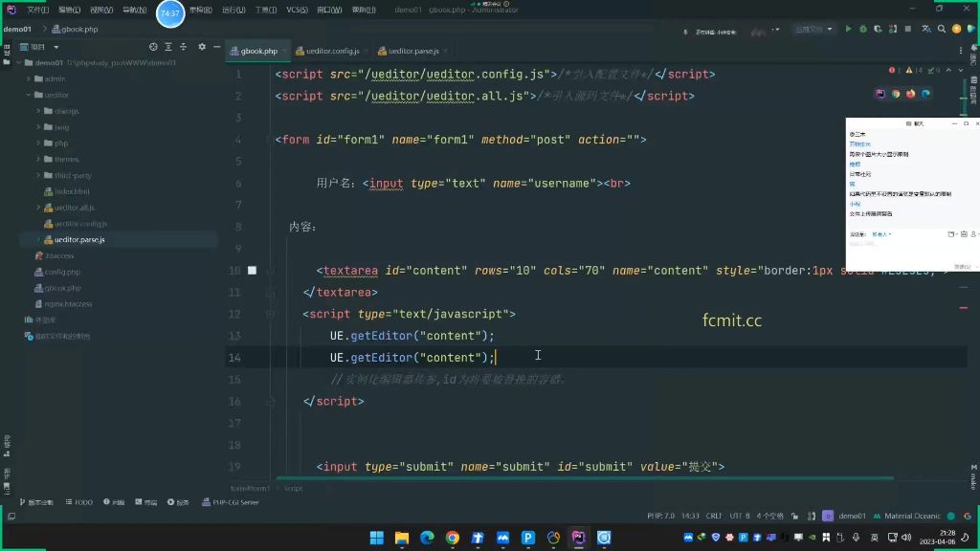Switch to the ueditor.parse.js tab

pos(413,51)
